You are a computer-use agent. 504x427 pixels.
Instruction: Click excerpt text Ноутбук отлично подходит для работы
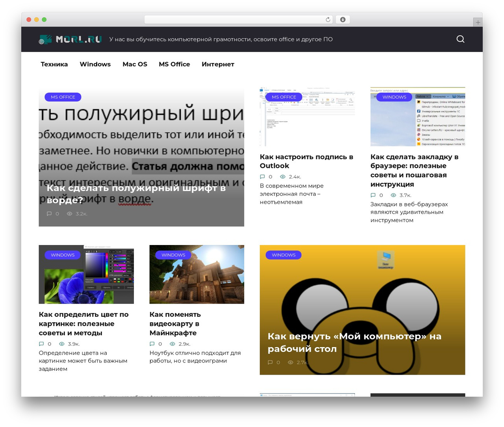coord(195,357)
